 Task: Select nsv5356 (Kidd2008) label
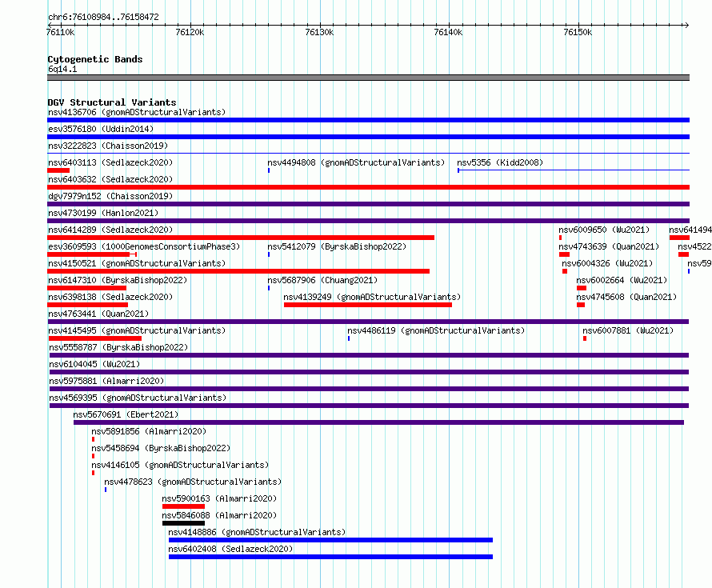point(500,162)
